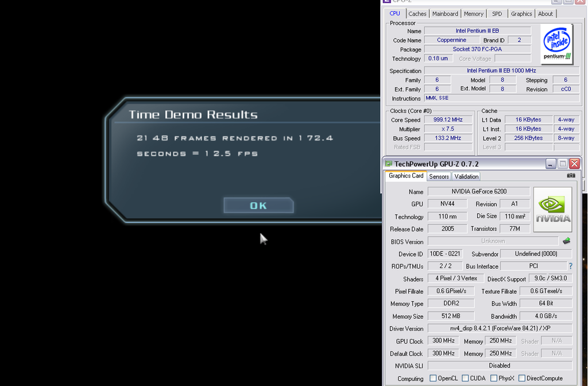Enable the OpenCL checkbox
This screenshot has height=386, width=588.
click(433, 378)
